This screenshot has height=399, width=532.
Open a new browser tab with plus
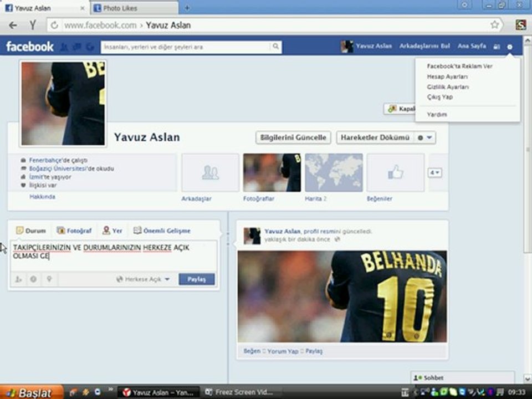(187, 8)
